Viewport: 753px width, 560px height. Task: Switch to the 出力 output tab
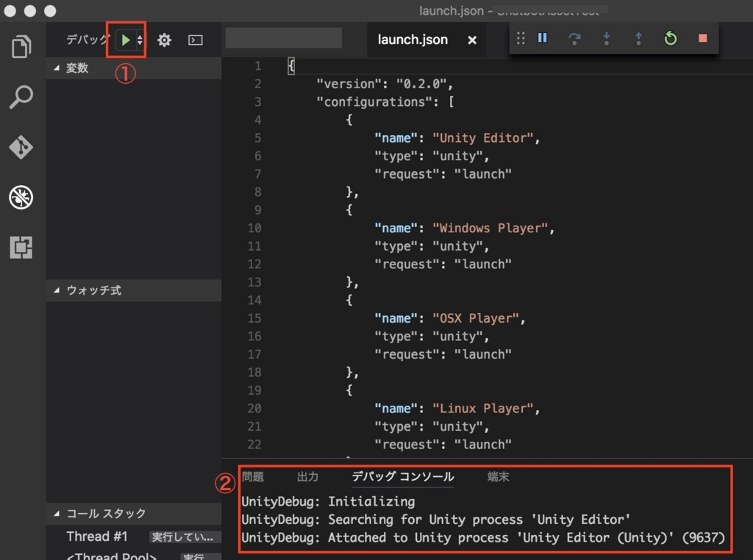pos(307,476)
